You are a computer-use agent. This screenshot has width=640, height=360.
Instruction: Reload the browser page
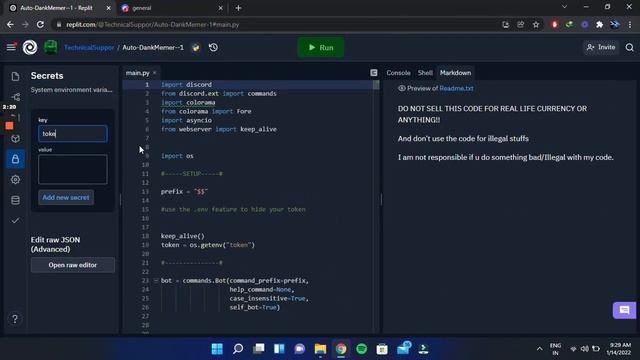40,24
